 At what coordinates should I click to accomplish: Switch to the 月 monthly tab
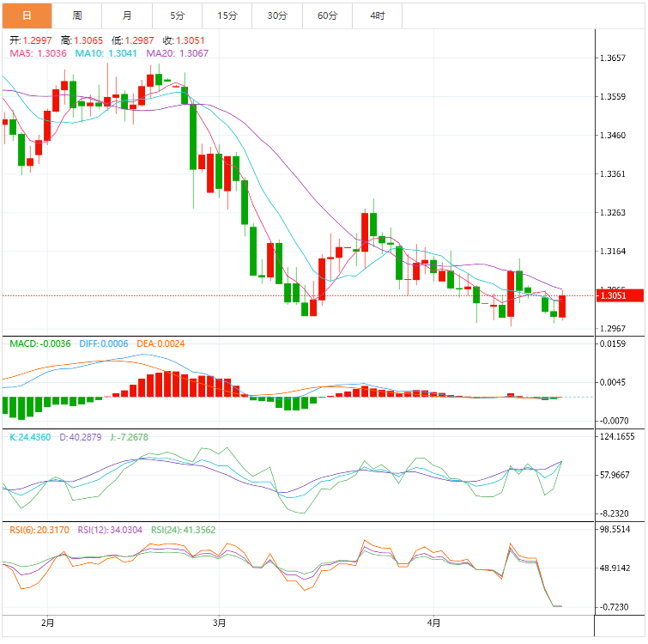[127, 15]
